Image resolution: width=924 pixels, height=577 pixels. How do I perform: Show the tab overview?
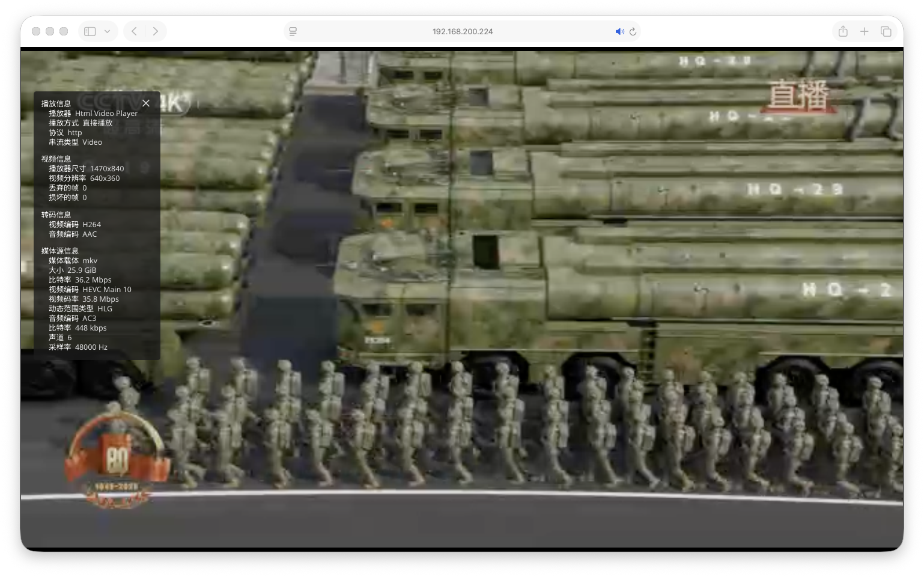[886, 31]
